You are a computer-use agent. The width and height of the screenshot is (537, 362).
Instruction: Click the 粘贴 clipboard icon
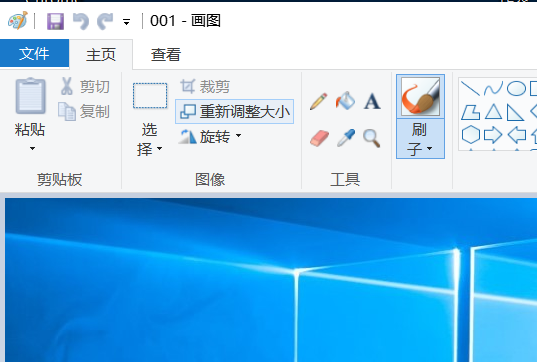(x=30, y=96)
